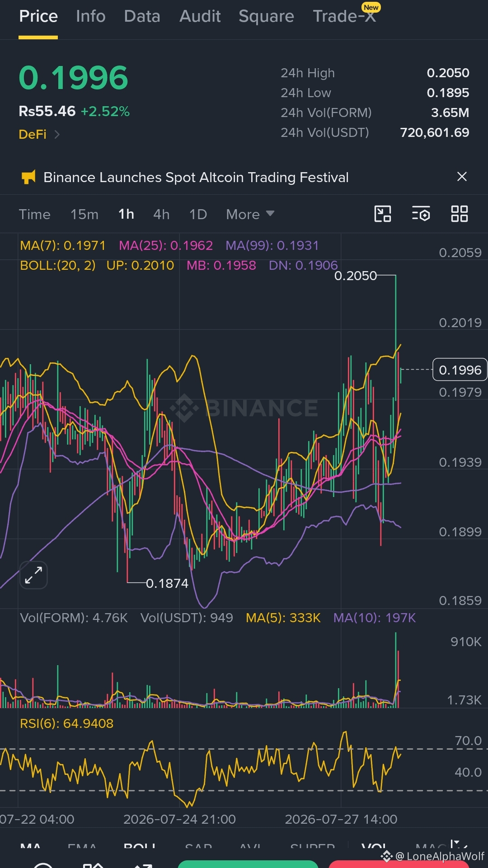Tap the volume MA(10): 197K label
This screenshot has width=488, height=868.
[x=375, y=618]
